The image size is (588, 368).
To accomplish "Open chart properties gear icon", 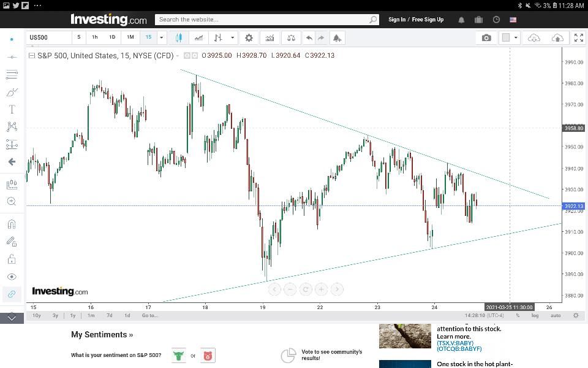I will 249,37.
